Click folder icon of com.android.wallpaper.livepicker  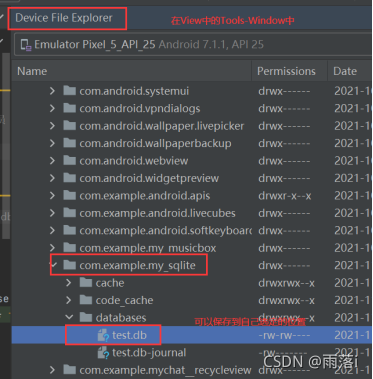[69, 126]
